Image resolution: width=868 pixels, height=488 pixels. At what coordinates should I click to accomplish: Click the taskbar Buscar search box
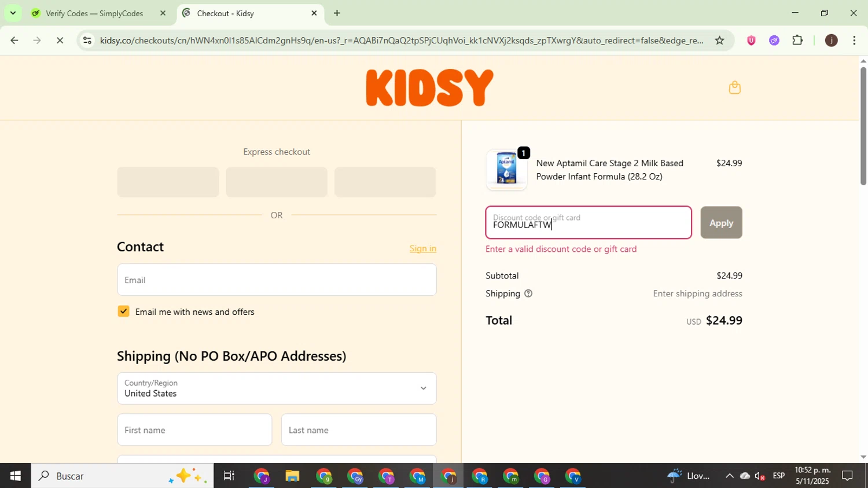122,476
